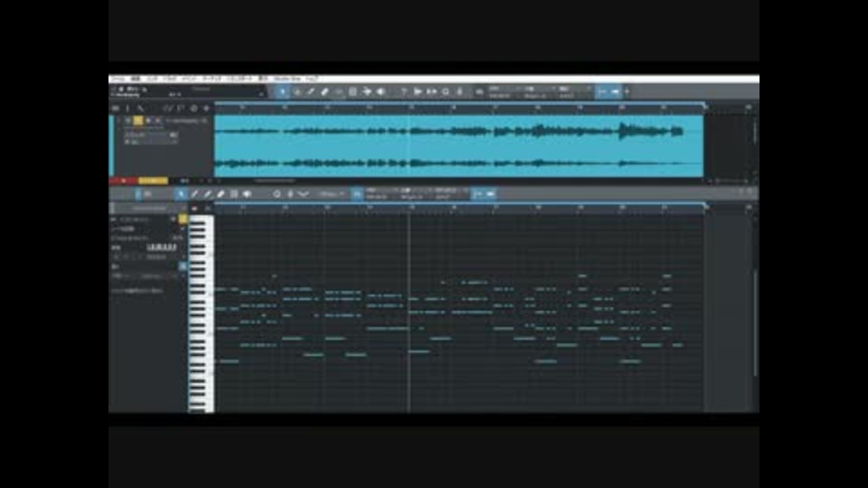The width and height of the screenshot is (868, 488).
Task: Select the Listen speaker tool in the editor toolbar
Action: (x=248, y=194)
